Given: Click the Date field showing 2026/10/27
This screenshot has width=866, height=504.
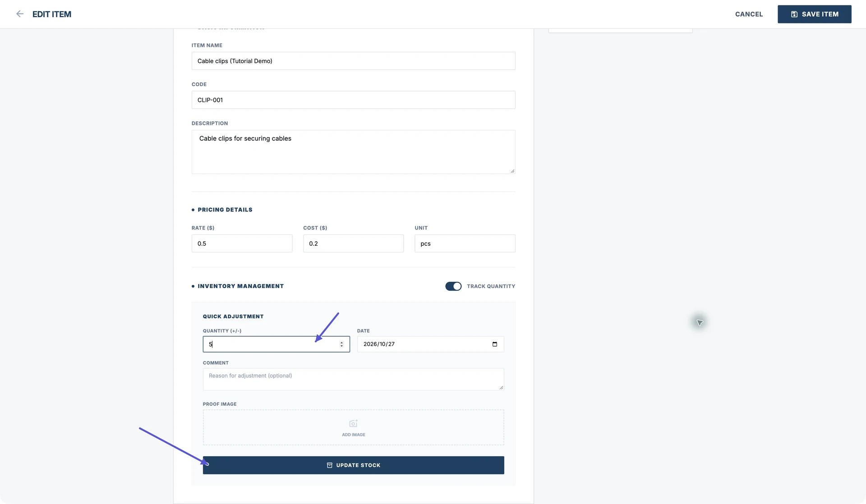Looking at the screenshot, I should click(430, 344).
